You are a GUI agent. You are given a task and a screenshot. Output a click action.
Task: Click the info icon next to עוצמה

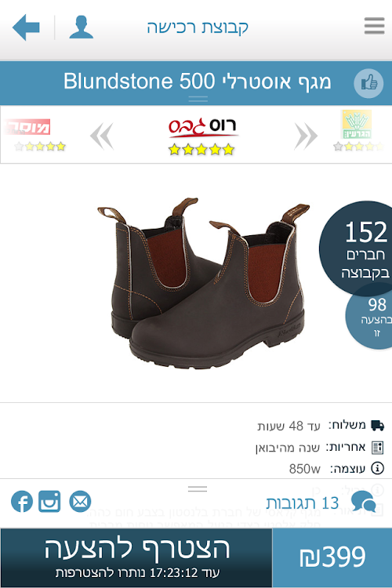coord(377,468)
